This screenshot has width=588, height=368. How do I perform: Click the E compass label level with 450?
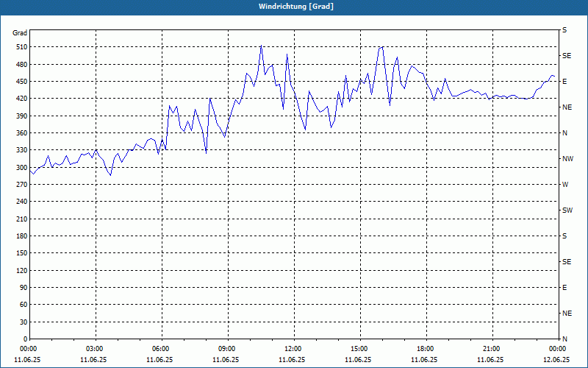click(x=564, y=82)
